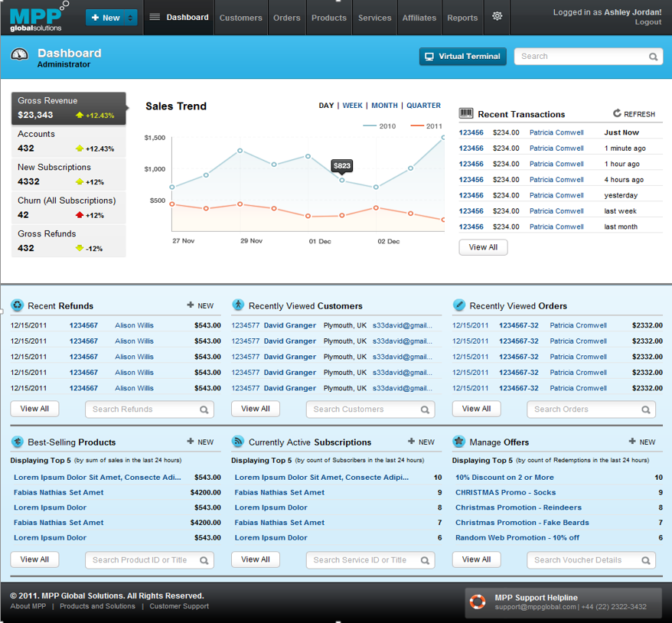
Task: Click the $823 data point on chart
Action: coord(342,180)
